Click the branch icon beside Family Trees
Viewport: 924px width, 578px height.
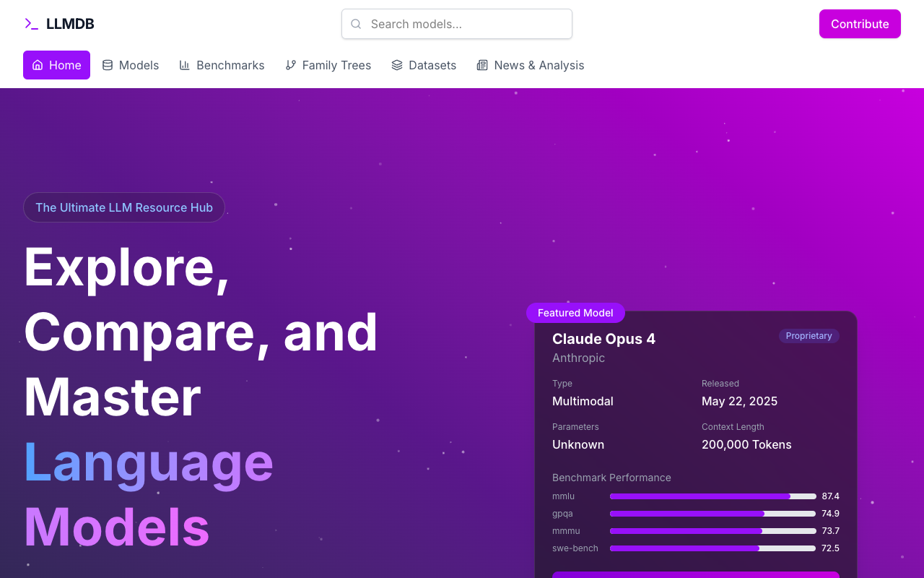click(291, 65)
